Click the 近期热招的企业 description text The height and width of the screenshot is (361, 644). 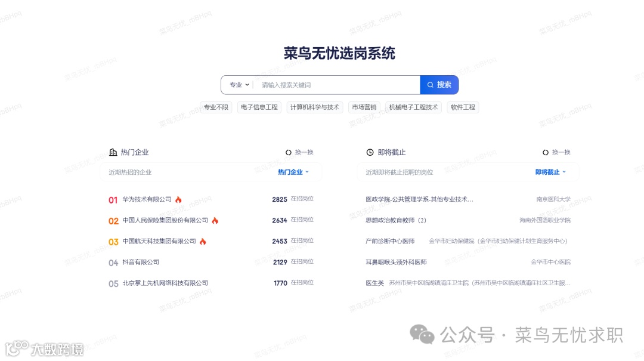click(130, 172)
